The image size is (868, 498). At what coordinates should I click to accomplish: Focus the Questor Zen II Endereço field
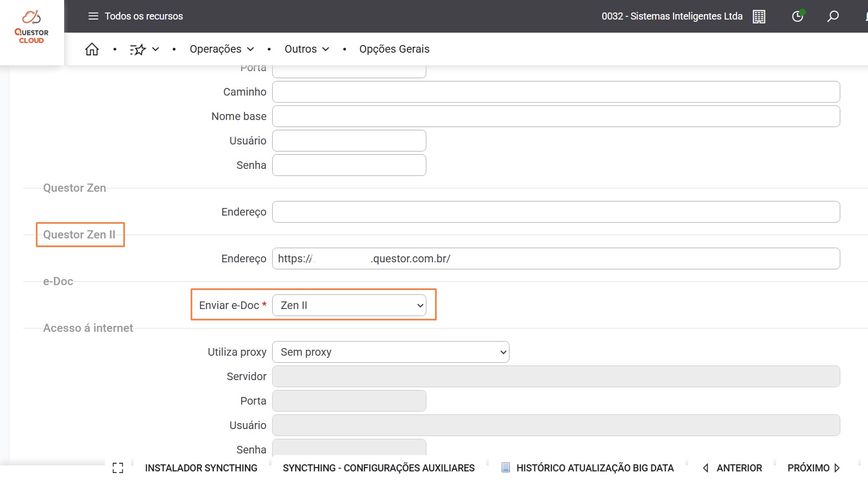click(x=556, y=259)
